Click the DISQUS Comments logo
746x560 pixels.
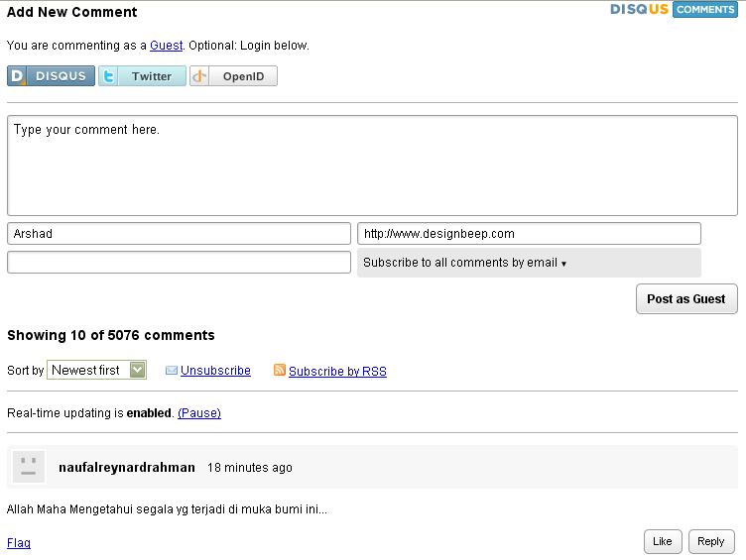674,10
